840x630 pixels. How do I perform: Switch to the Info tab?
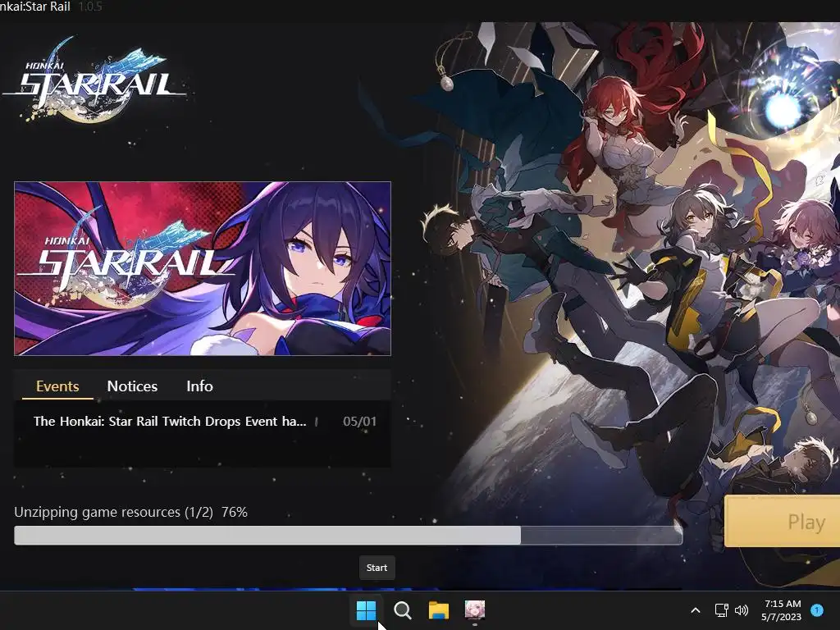(200, 386)
